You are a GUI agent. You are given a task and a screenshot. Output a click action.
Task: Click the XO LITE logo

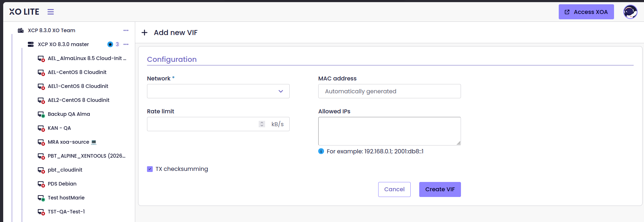click(x=24, y=12)
